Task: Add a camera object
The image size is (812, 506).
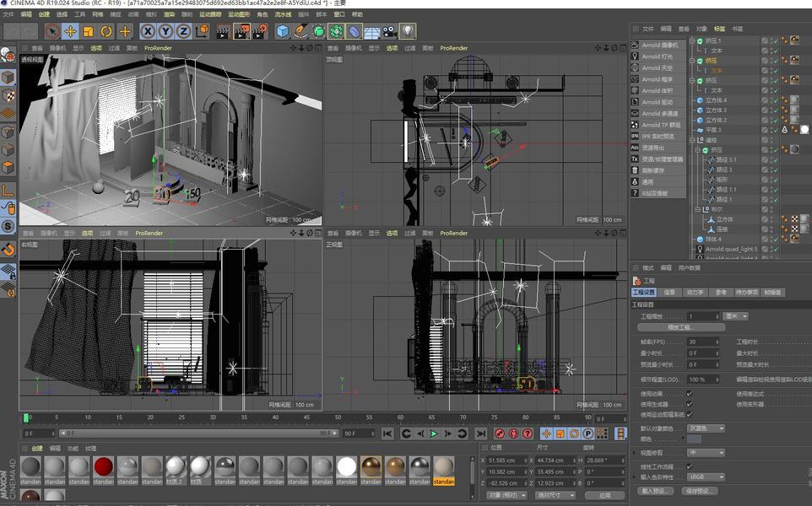Action: 390,31
